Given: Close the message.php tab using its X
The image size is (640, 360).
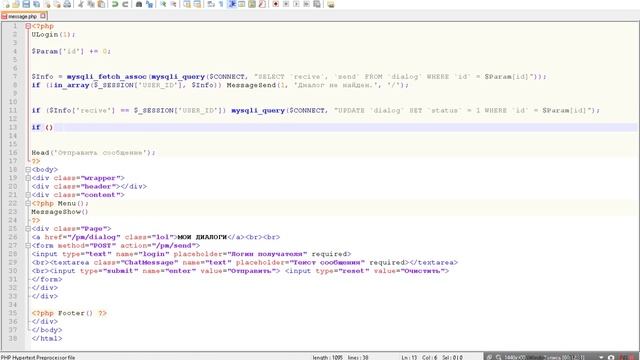Looking at the screenshot, I should [x=43, y=16].
